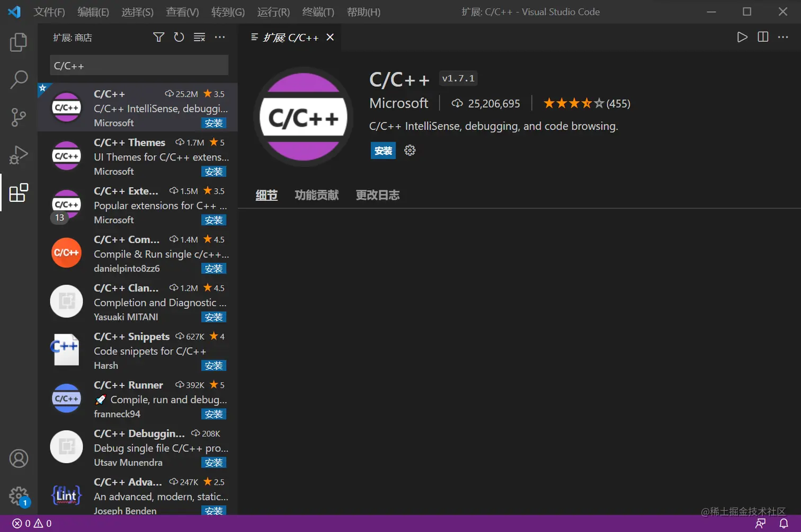Refresh the extensions list
Screen dimensions: 801x532
click(179, 37)
